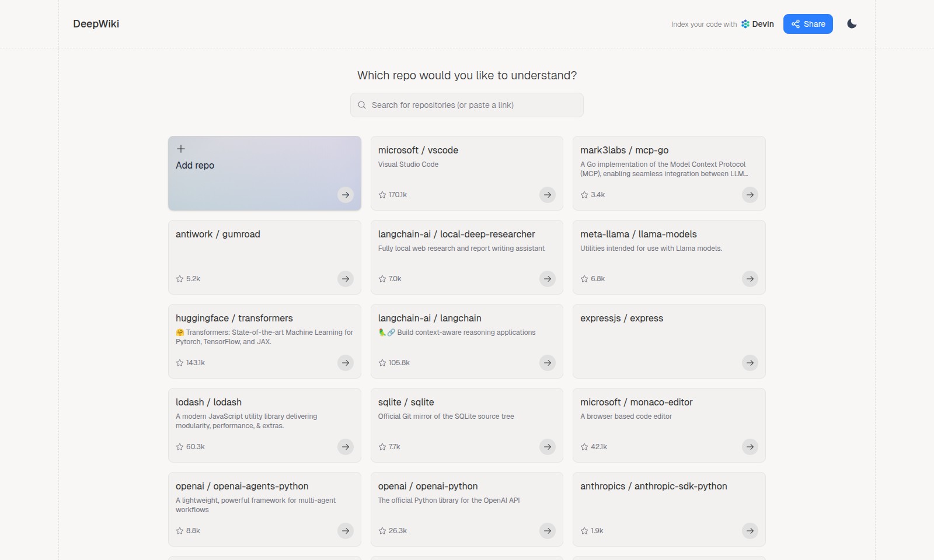This screenshot has height=560, width=934.
Task: Focus the repository search field
Action: pos(467,105)
